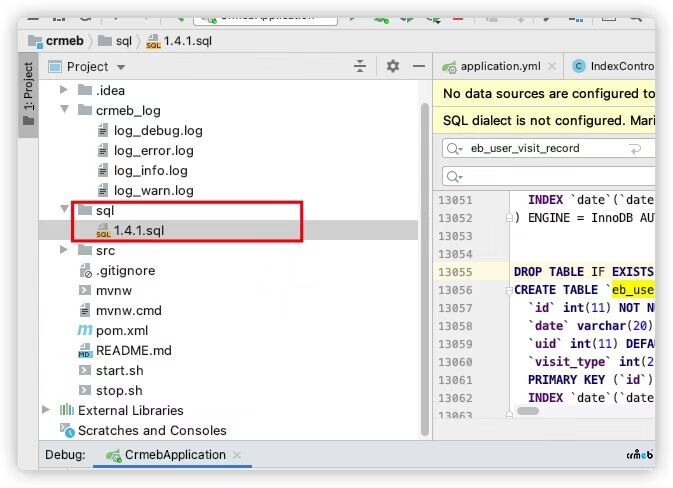Click the log_debug.log file icon
Viewport: 673px width, 488px height.
pyautogui.click(x=103, y=130)
